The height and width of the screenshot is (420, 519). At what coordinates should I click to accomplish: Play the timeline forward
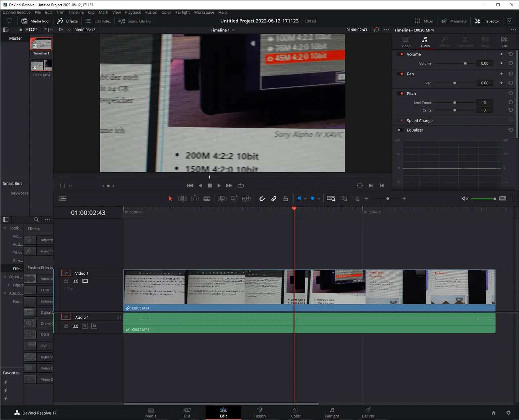[x=219, y=186]
